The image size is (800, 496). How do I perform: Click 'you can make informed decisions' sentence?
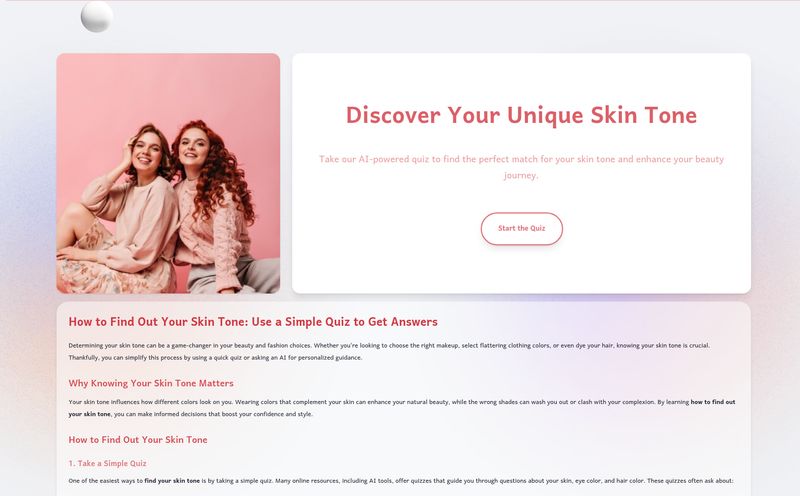[x=213, y=414]
